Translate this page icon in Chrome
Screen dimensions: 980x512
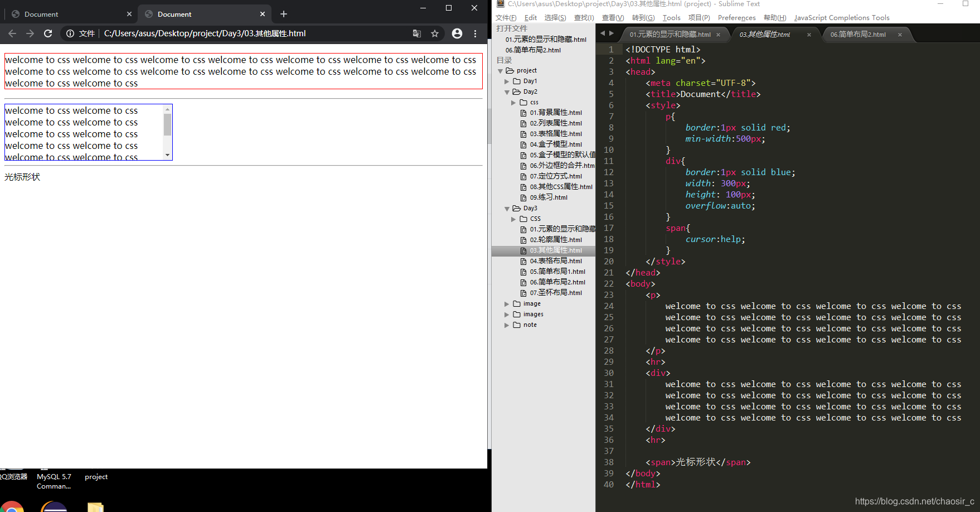pyautogui.click(x=417, y=33)
